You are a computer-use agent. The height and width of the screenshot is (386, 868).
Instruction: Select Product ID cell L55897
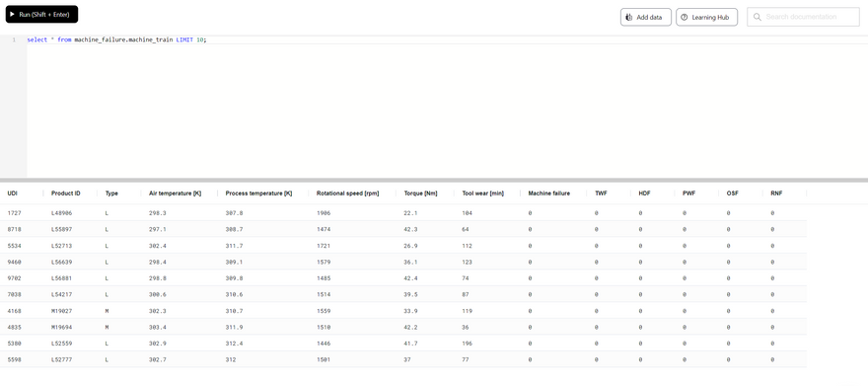coord(61,229)
